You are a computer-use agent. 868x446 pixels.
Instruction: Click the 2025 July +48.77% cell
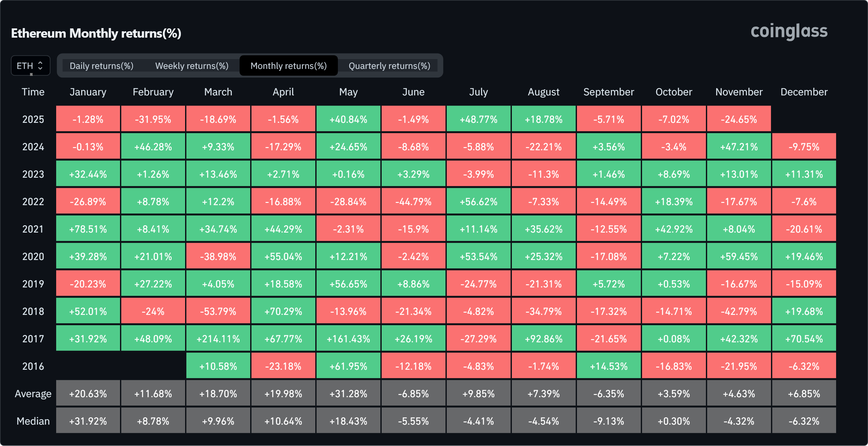coord(478,119)
